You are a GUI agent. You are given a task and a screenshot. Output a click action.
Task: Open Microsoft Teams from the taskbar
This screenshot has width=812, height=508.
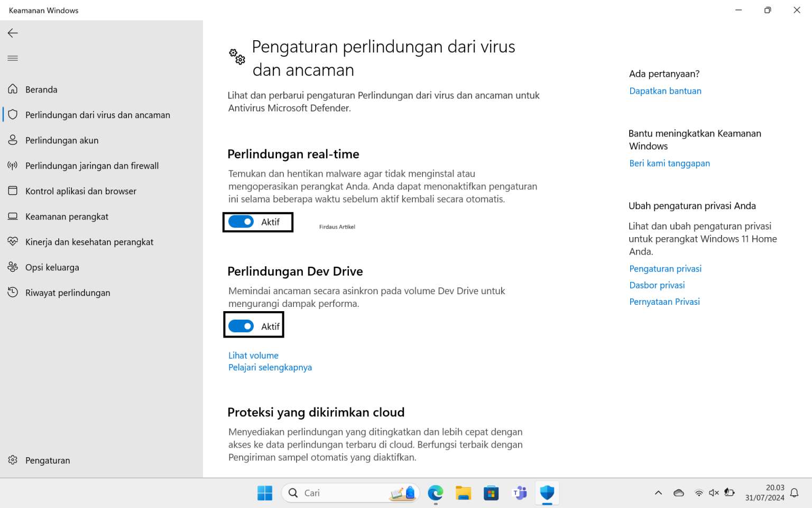[x=520, y=493]
